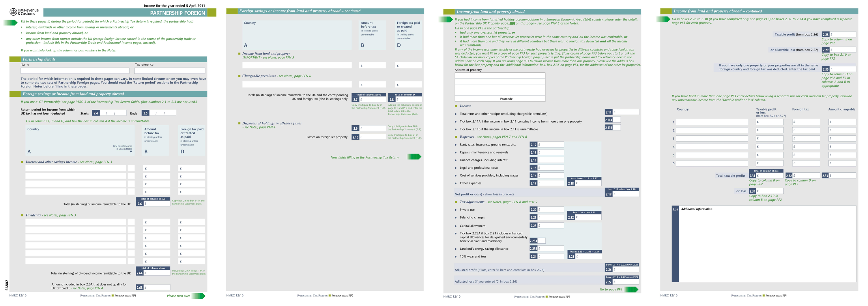Click the down triangle under 'tick box if income is unremittable'

click(131, 152)
